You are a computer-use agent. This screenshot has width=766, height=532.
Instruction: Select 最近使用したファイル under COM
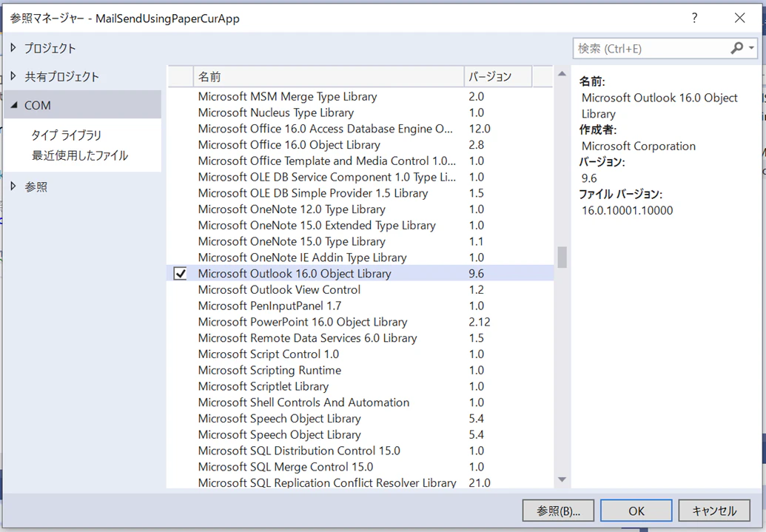pyautogui.click(x=80, y=155)
